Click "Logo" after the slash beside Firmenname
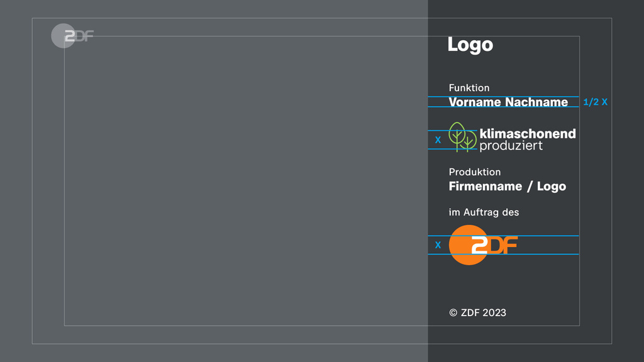 (552, 186)
